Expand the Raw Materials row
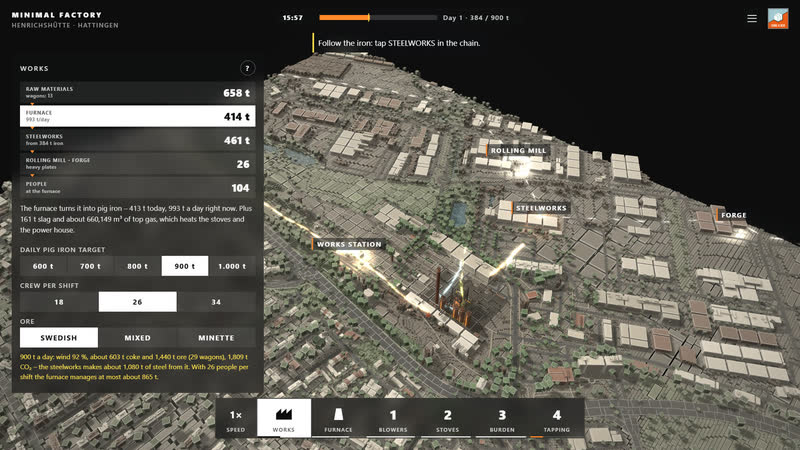 tap(138, 92)
